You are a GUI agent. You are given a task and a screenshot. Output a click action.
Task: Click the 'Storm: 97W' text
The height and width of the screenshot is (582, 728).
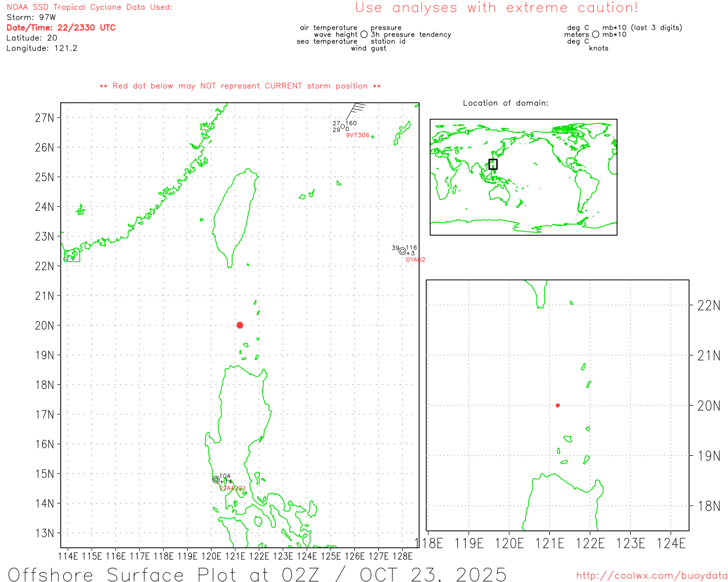click(x=31, y=18)
